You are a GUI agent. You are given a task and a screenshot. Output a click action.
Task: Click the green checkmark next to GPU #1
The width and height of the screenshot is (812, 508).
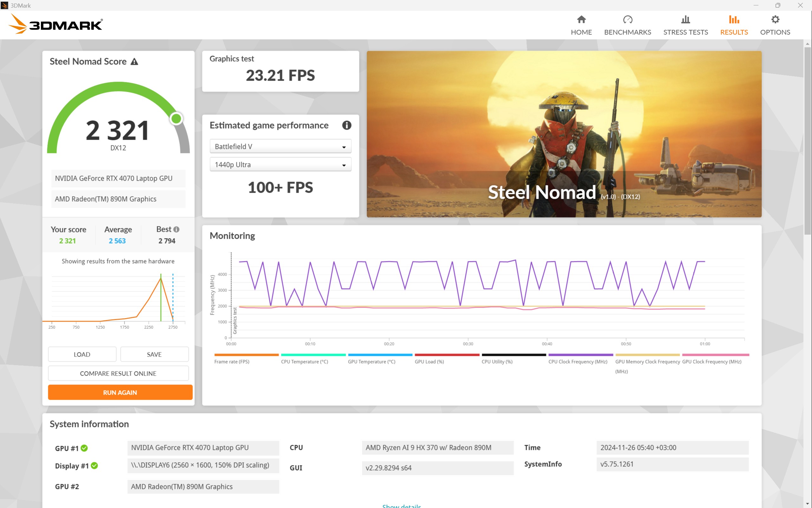[84, 448]
